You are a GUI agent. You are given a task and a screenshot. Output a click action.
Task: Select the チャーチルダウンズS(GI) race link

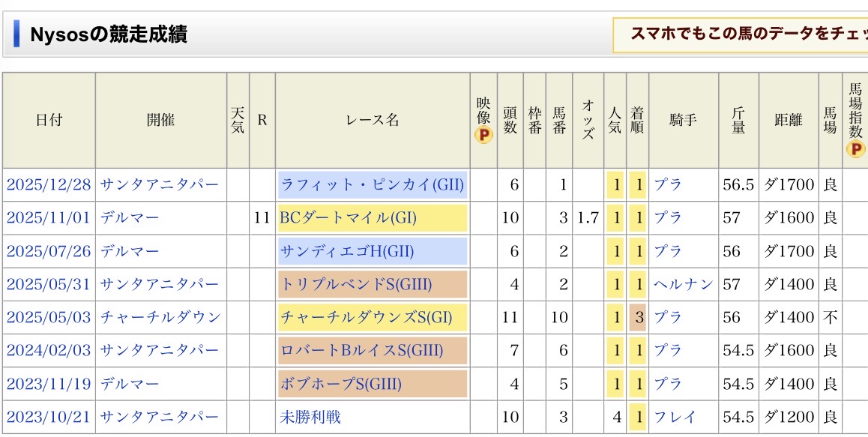pyautogui.click(x=367, y=317)
